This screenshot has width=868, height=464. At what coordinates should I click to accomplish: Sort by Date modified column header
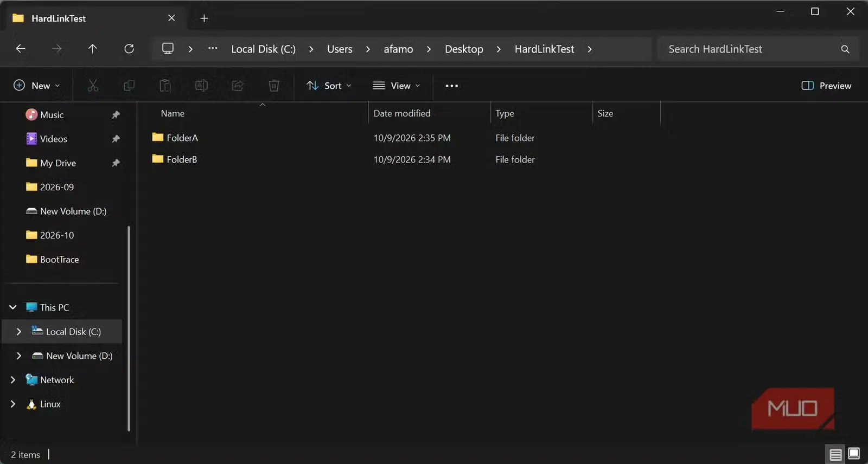[402, 113]
